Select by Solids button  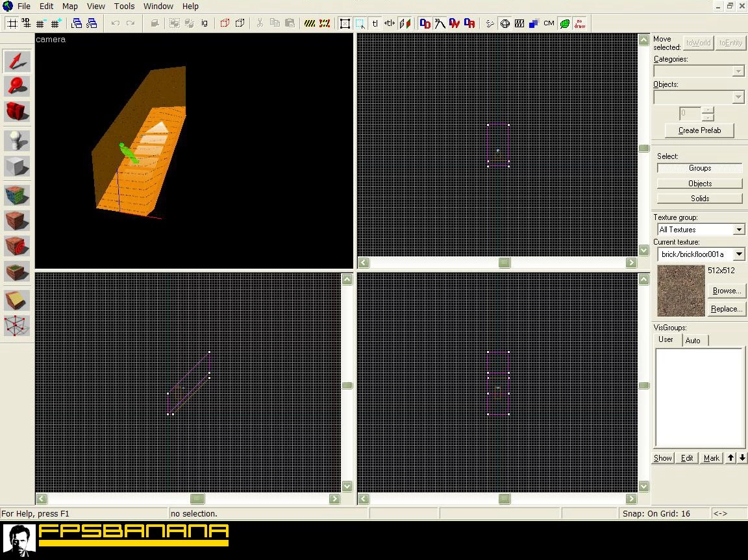pyautogui.click(x=700, y=199)
